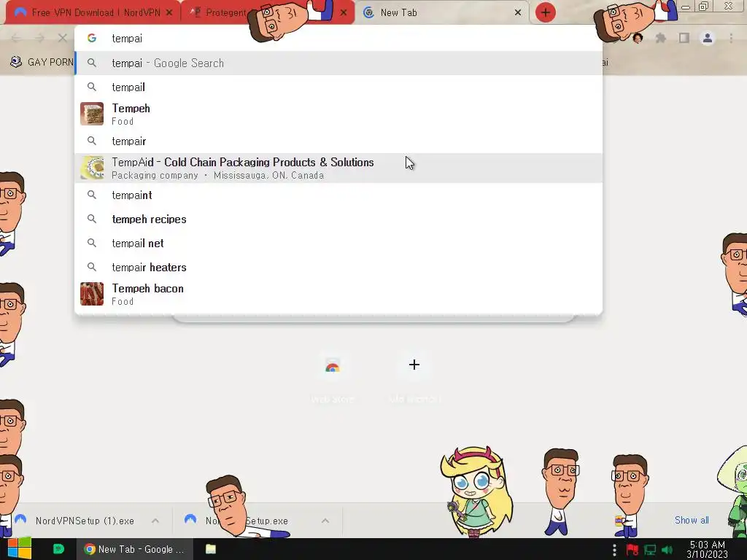Open the volume speaker tray icon

[x=667, y=550]
